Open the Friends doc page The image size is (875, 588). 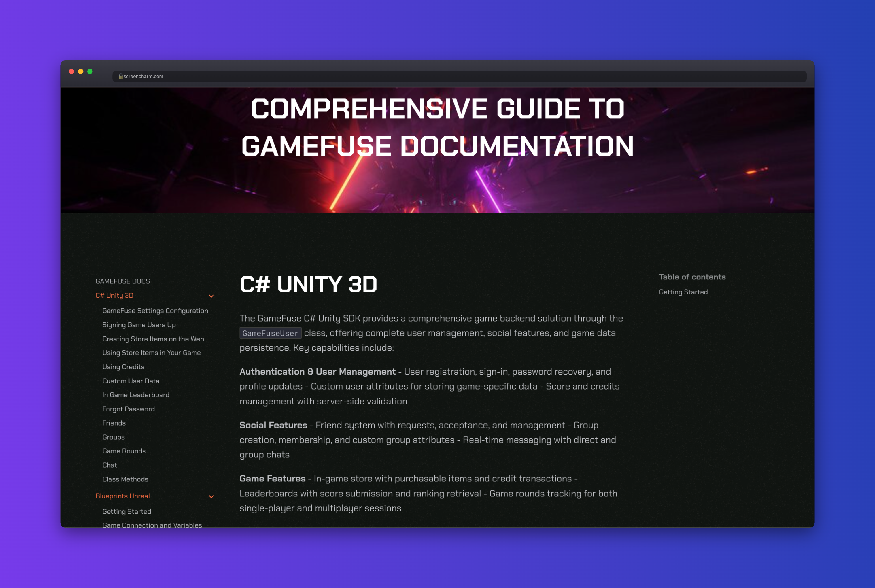(x=114, y=423)
